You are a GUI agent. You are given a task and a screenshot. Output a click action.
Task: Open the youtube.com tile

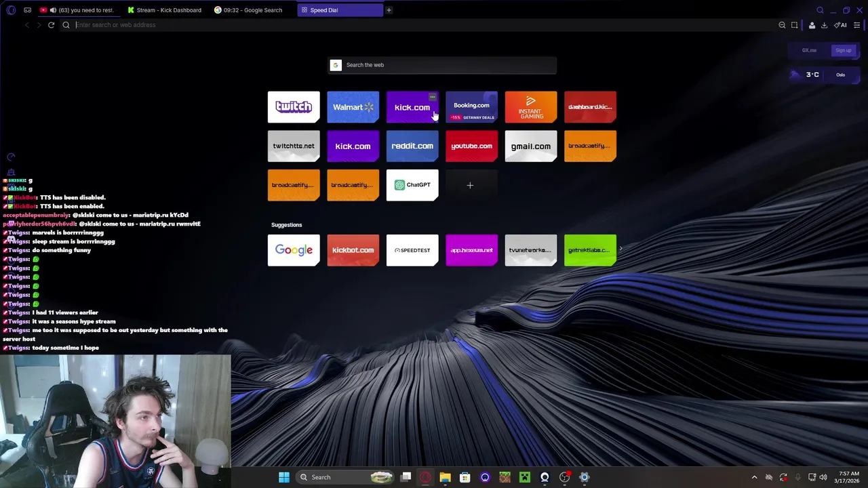click(471, 146)
